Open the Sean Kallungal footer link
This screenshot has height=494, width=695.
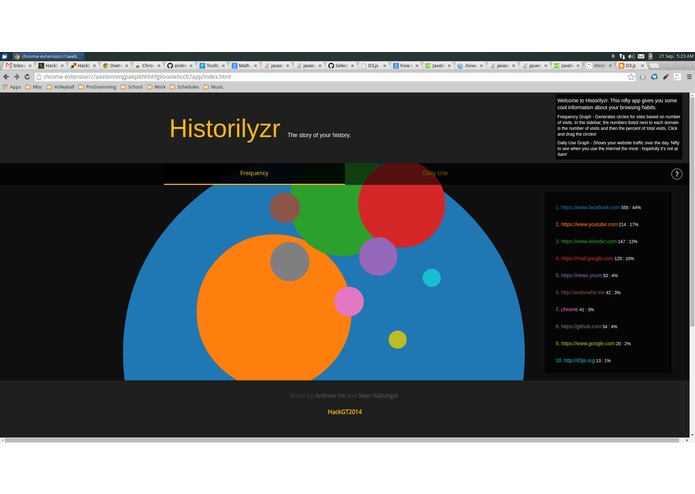pos(378,396)
